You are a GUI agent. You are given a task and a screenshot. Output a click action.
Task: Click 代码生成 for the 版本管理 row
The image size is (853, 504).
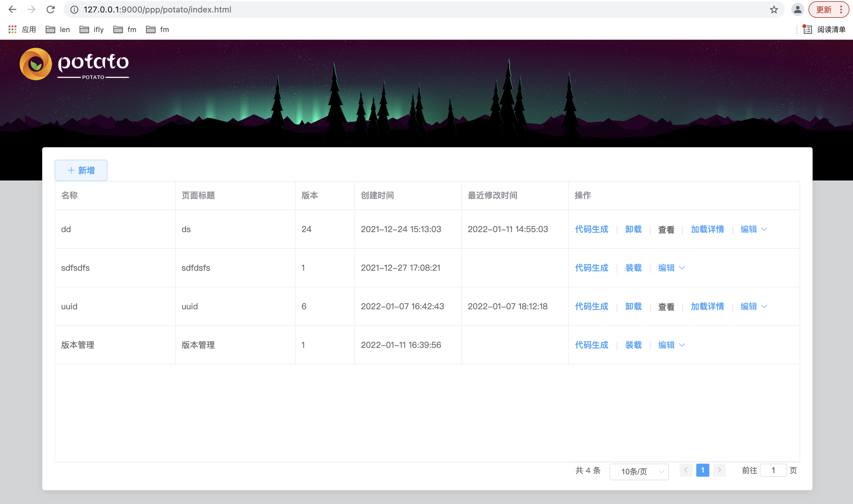[x=591, y=345]
